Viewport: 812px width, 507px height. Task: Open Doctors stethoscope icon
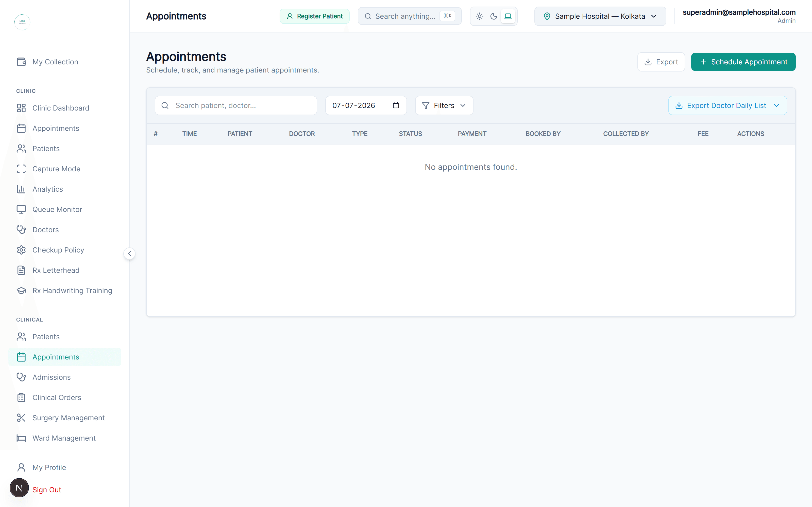(x=21, y=230)
